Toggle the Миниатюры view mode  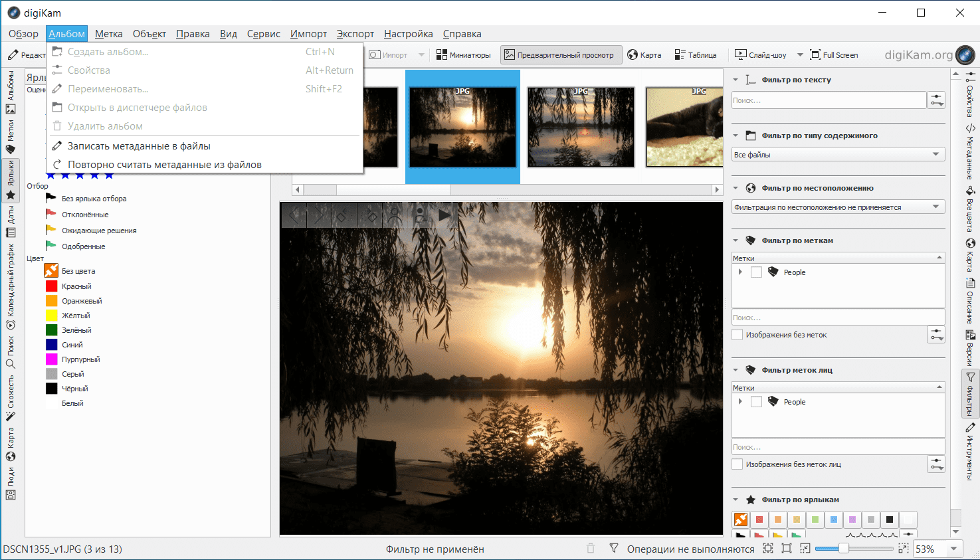coord(464,55)
